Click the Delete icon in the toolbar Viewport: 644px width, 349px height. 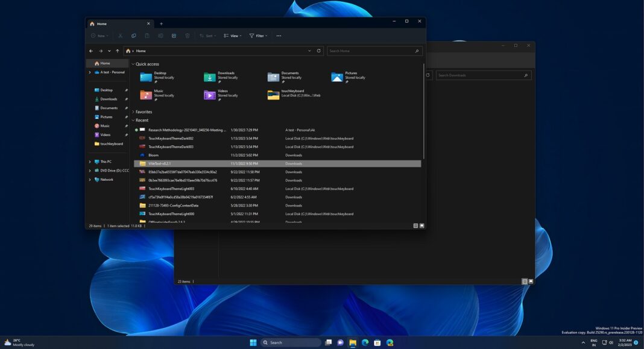pos(187,36)
